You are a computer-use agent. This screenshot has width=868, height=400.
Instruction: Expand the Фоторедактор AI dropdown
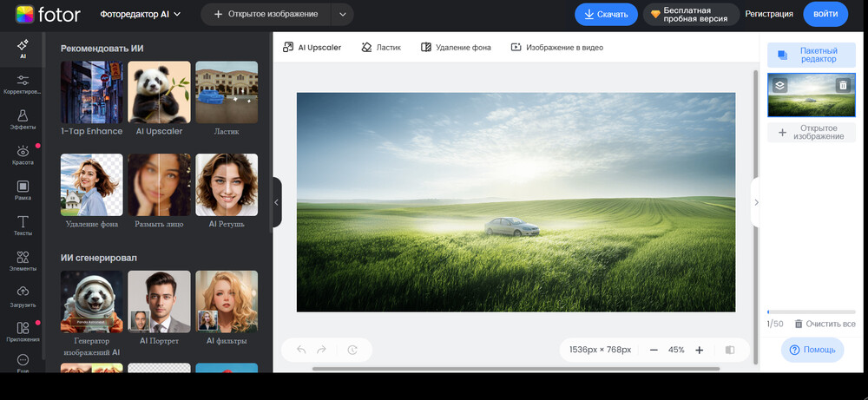(141, 14)
